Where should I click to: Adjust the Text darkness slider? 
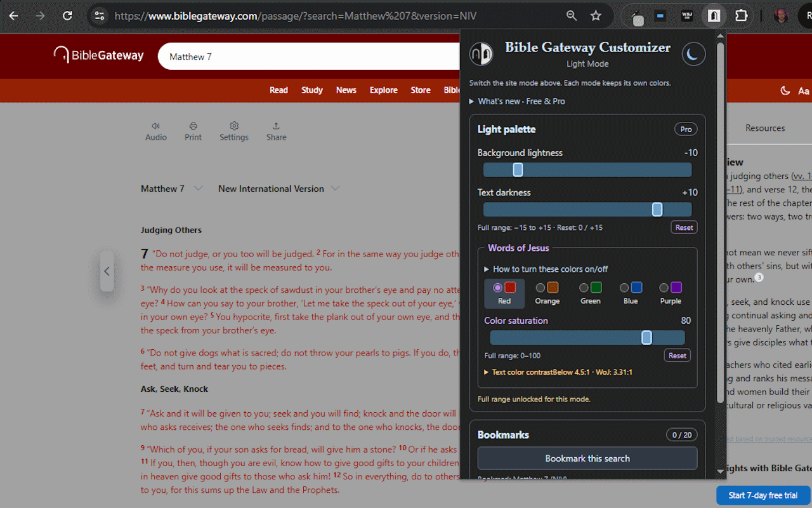(x=587, y=210)
